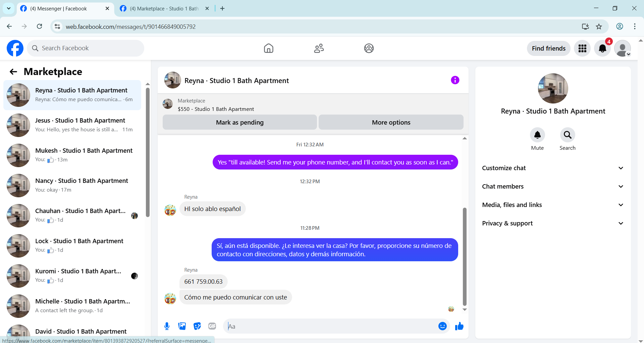Open a new browser tab

pos(222,8)
